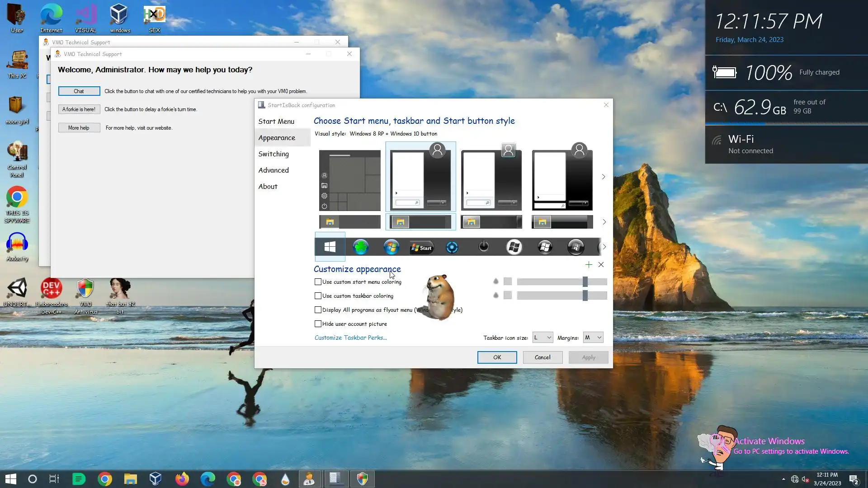868x488 pixels.
Task: Select the green clover Start button icon
Action: tap(360, 247)
